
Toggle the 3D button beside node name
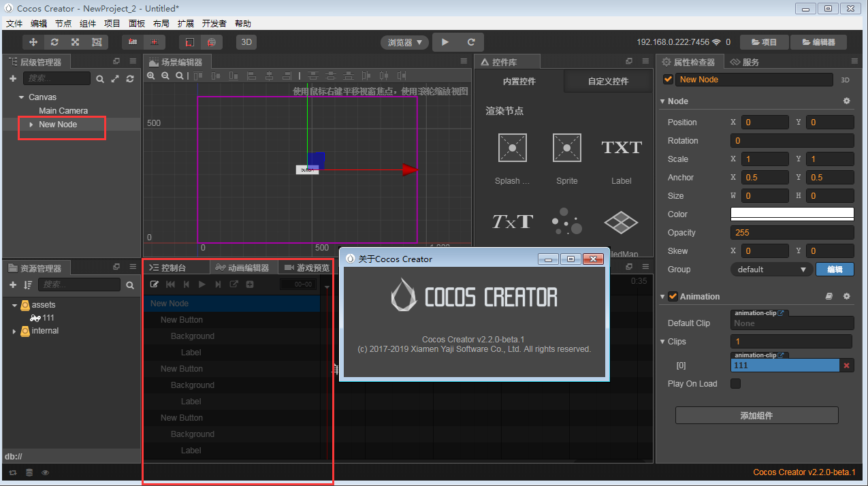[x=845, y=80]
